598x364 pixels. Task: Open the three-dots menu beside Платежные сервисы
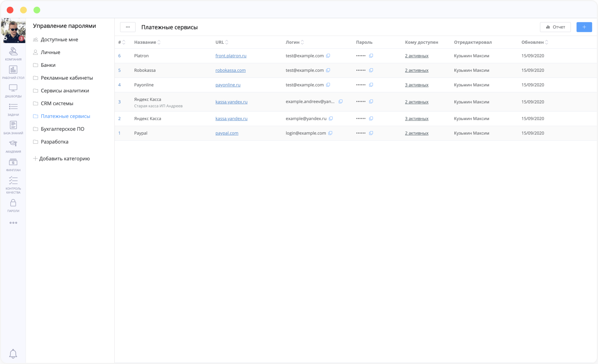[128, 27]
